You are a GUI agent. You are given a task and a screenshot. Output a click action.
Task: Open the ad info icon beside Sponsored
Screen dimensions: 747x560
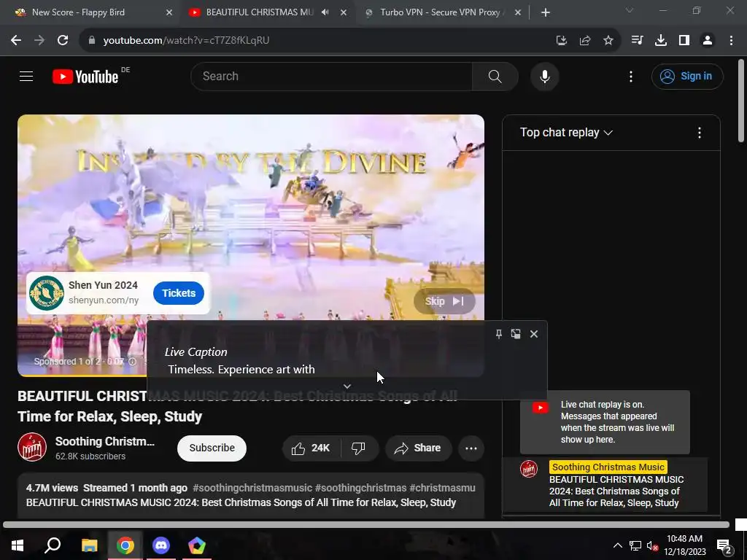(133, 362)
